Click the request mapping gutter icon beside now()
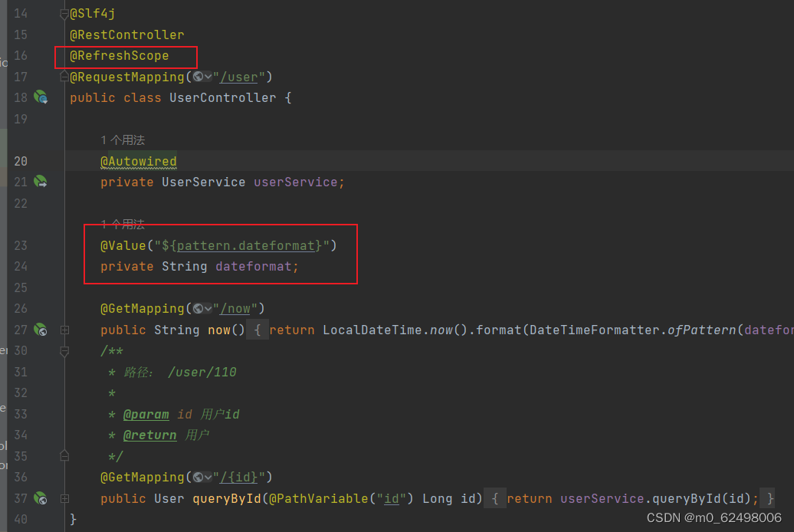 click(x=41, y=330)
